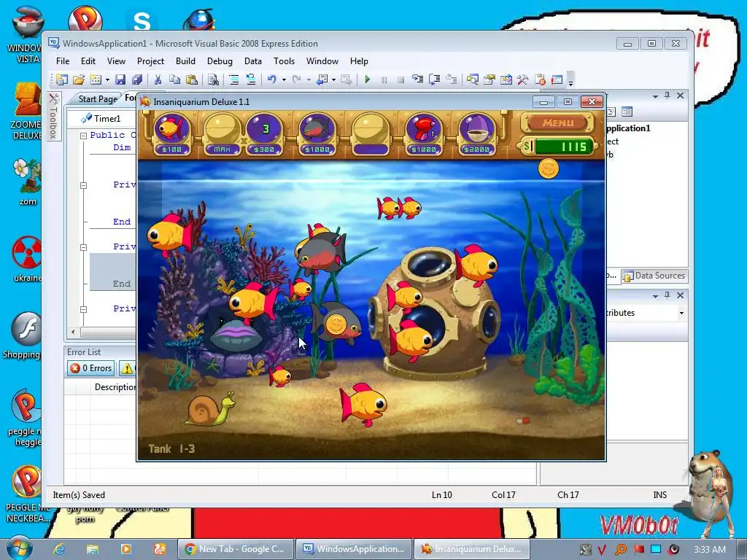Switch to the New Tab Chrome taskbar button
Screen dimensions: 747x560
point(236,549)
